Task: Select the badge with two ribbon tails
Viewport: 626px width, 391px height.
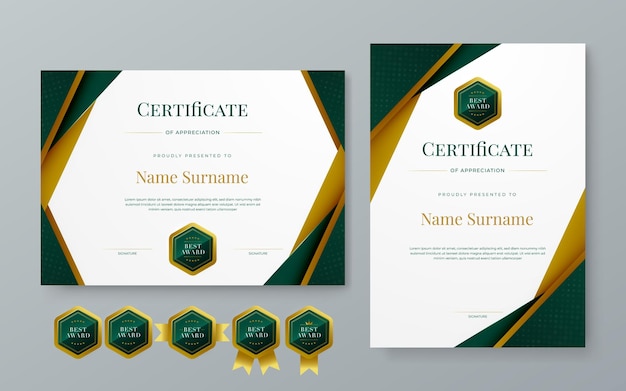Action: (256, 340)
